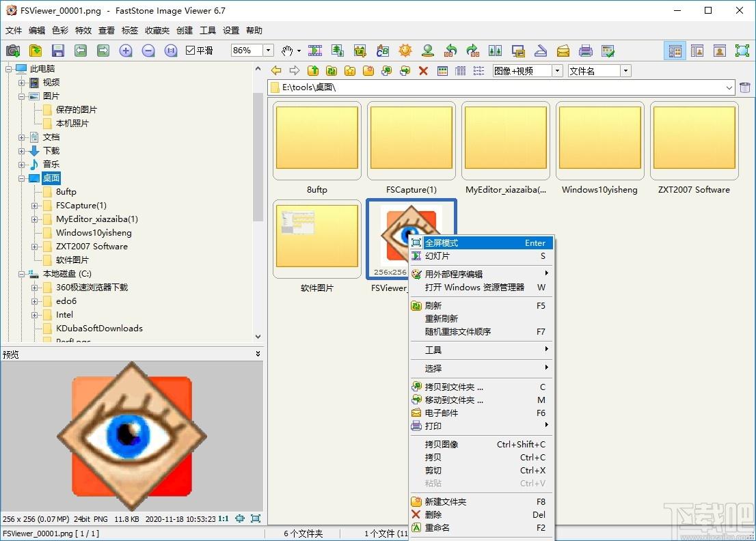Open adjust lighting with the sun icon
Image resolution: width=756 pixels, height=541 pixels.
click(405, 51)
